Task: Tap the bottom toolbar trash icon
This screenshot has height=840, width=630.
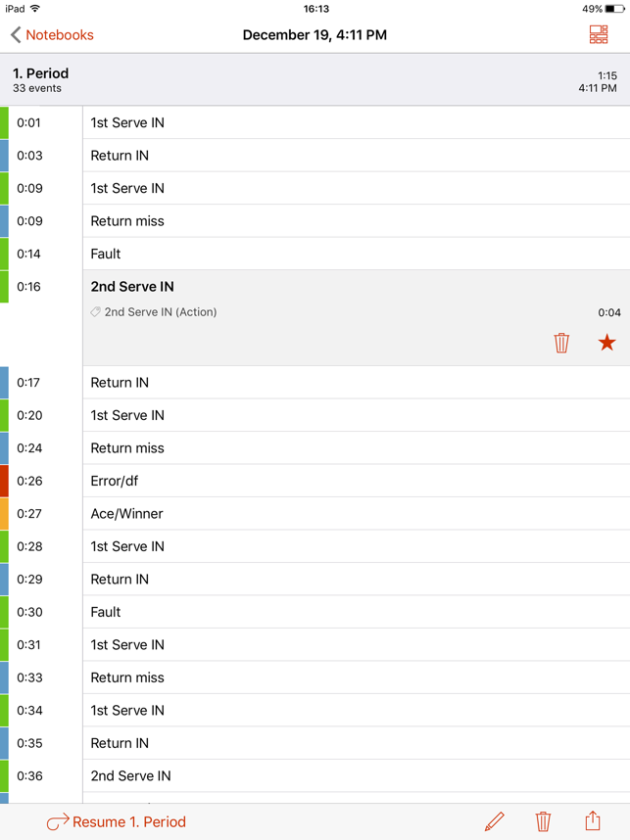Action: click(x=543, y=821)
